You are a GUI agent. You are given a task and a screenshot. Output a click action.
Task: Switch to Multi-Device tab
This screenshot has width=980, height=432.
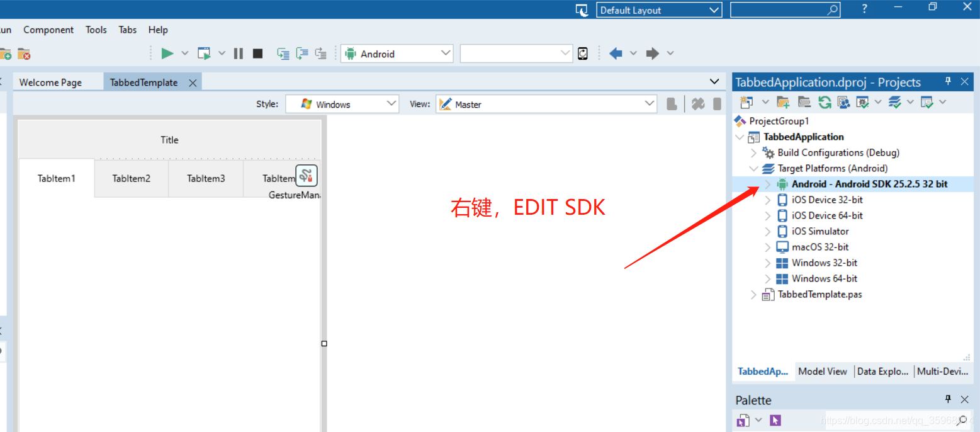[x=942, y=372]
